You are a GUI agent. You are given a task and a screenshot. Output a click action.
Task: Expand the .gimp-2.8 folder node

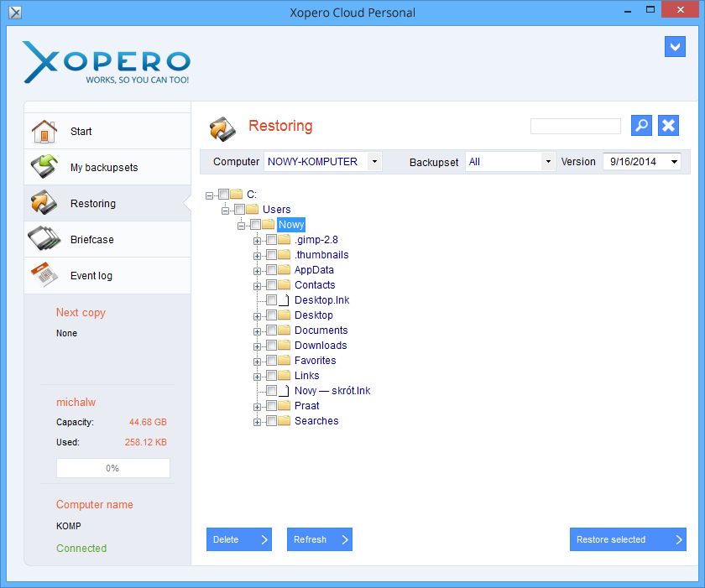pos(257,241)
